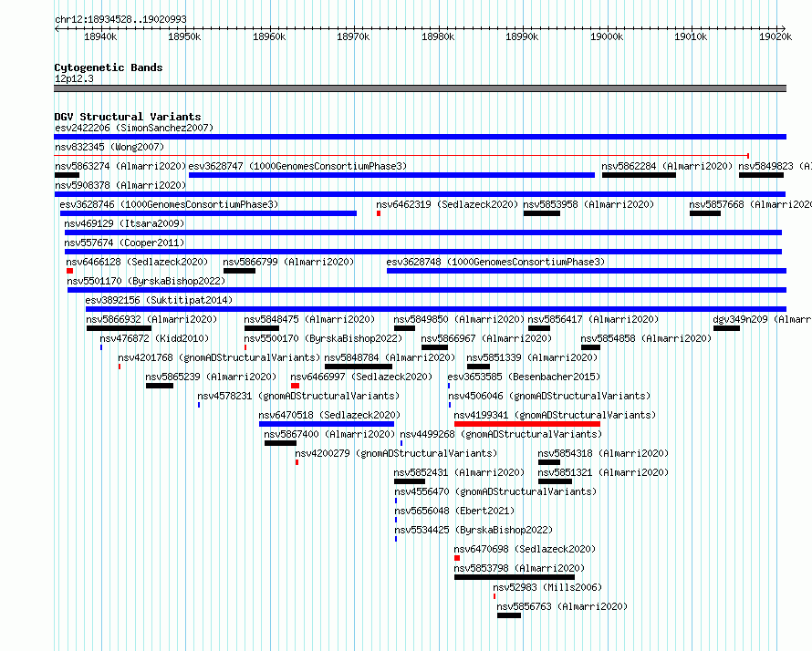Select nsv4506046 (gnomADStructuralVariants) label
Screen dimensions: 812x651
tap(549, 396)
